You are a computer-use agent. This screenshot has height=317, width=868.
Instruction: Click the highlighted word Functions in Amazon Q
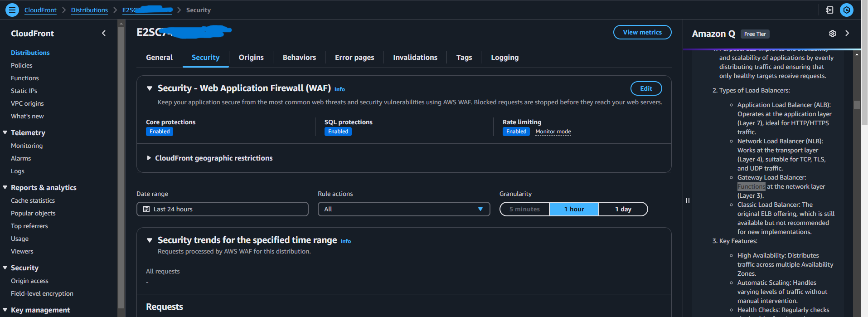pos(751,186)
